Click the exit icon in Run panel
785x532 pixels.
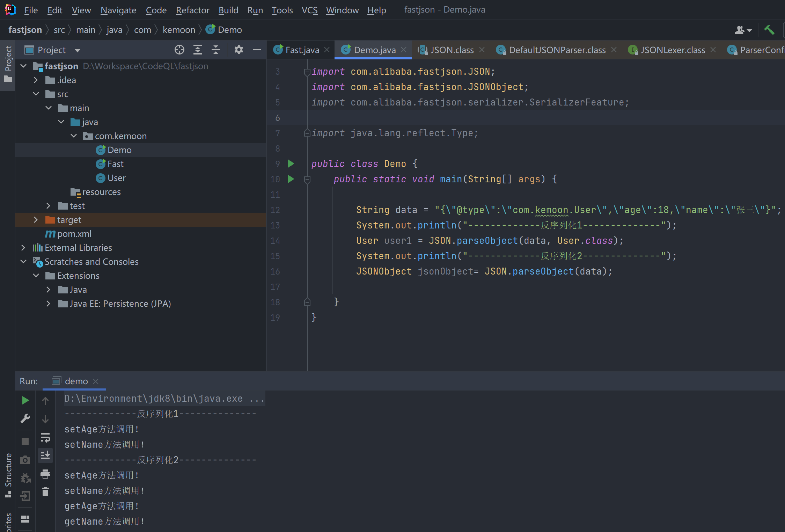coord(25,496)
